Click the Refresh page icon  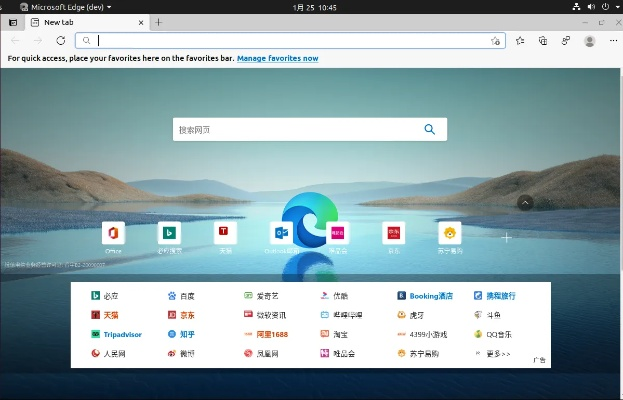[x=61, y=41]
